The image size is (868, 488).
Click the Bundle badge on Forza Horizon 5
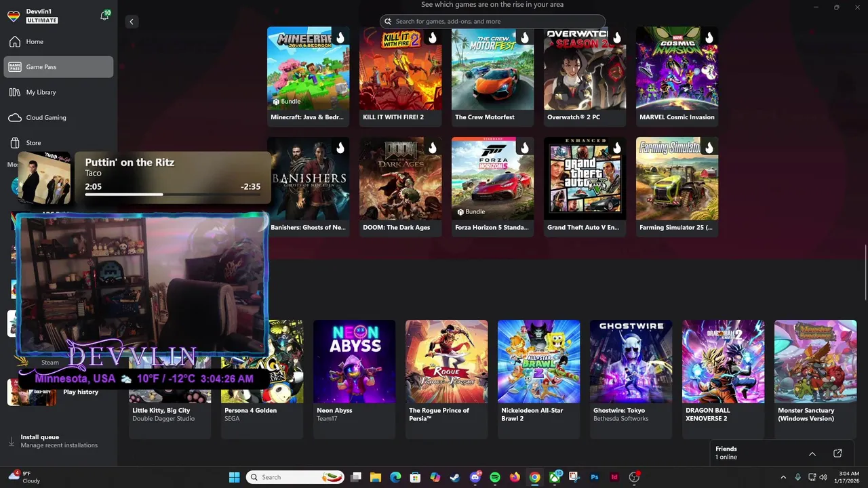coord(471,211)
